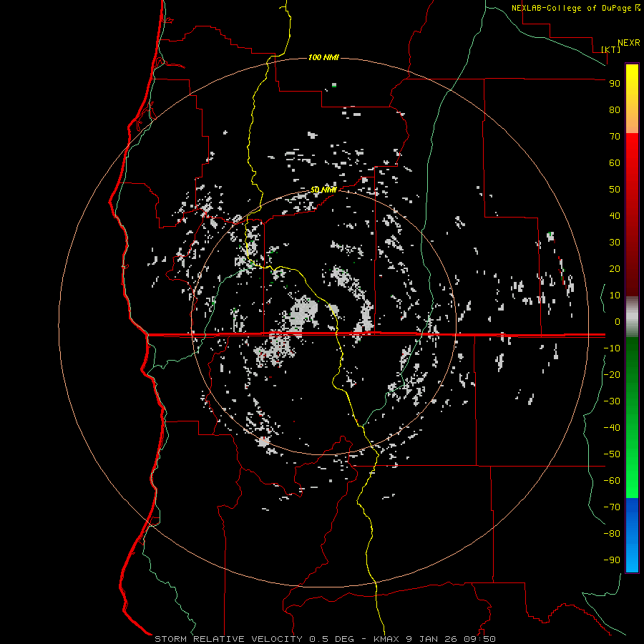The height and width of the screenshot is (644, 644).
Task: Click the 09:50 timestamp text
Action: click(479, 639)
